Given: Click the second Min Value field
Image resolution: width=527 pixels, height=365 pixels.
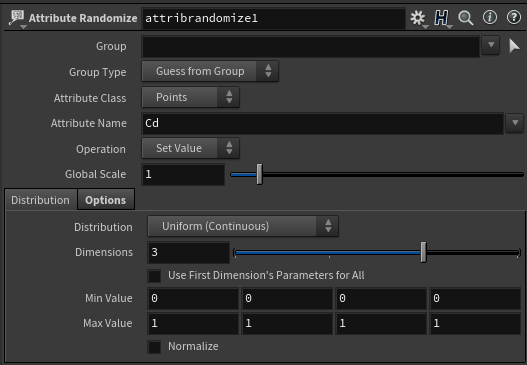Looking at the screenshot, I should [287, 298].
